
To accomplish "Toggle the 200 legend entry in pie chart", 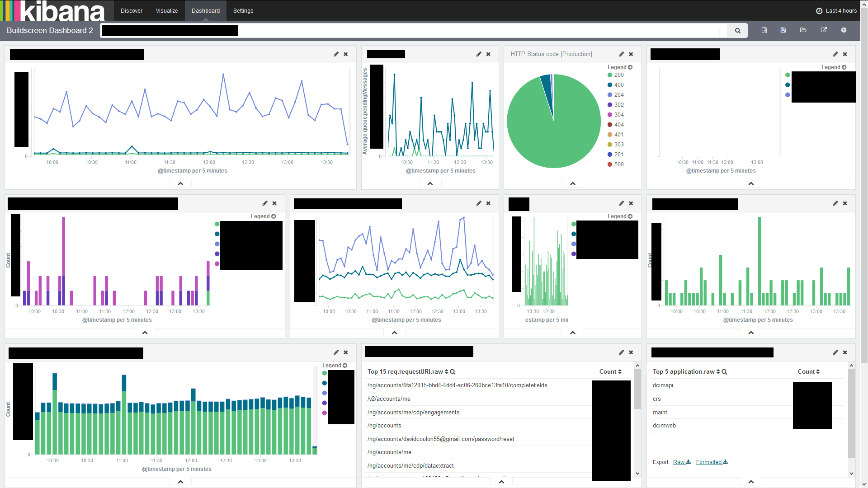I will (x=618, y=75).
